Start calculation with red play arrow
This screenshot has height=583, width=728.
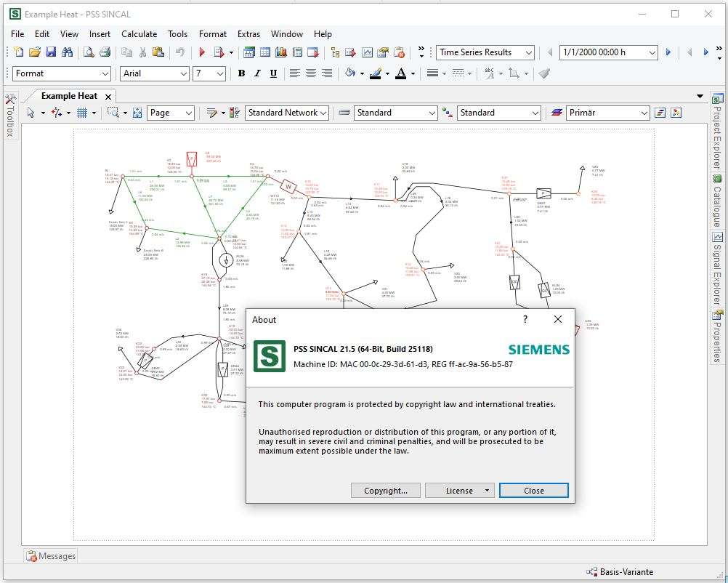[202, 52]
